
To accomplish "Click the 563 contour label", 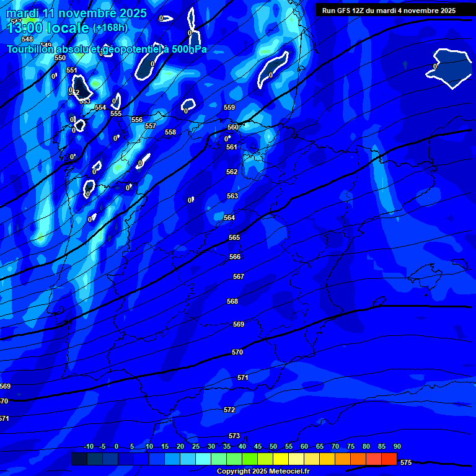I will (232, 196).
